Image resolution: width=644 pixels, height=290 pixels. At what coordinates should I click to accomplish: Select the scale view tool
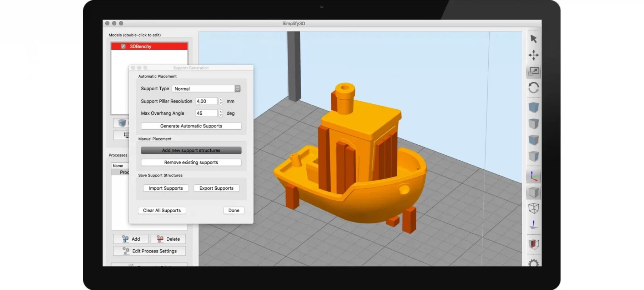(534, 71)
